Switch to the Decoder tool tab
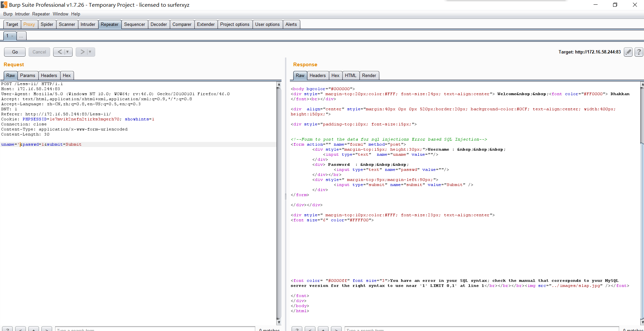The image size is (644, 331). (159, 25)
